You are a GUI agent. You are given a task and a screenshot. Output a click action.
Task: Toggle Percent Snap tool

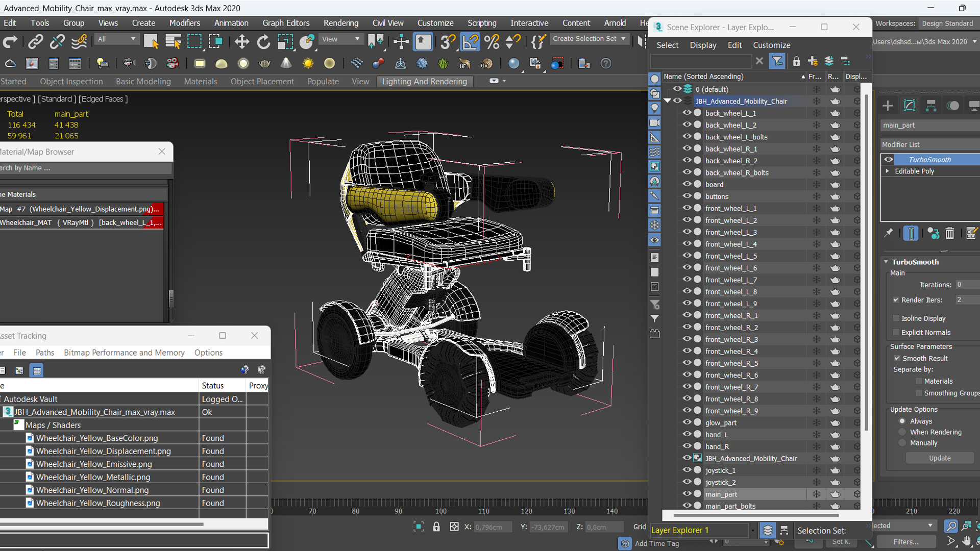point(492,42)
